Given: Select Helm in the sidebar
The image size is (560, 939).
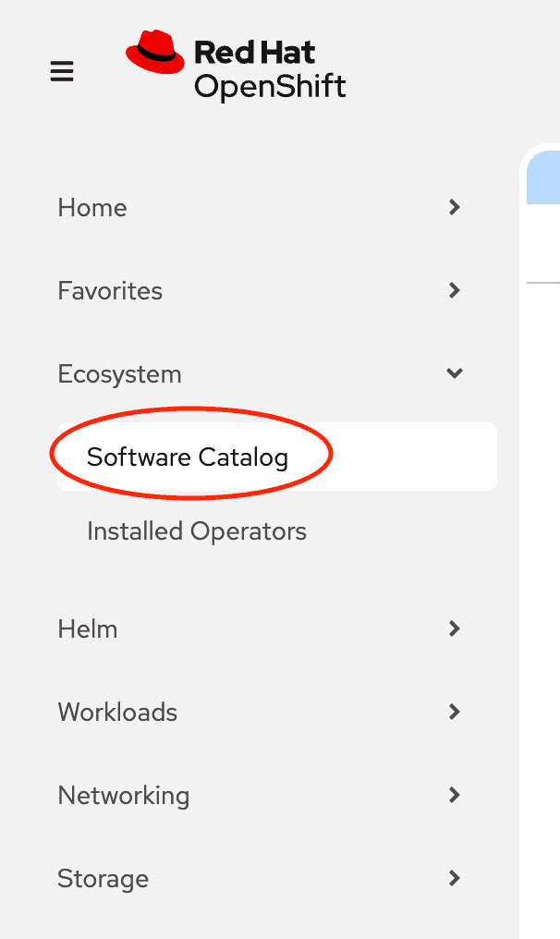Looking at the screenshot, I should [88, 628].
